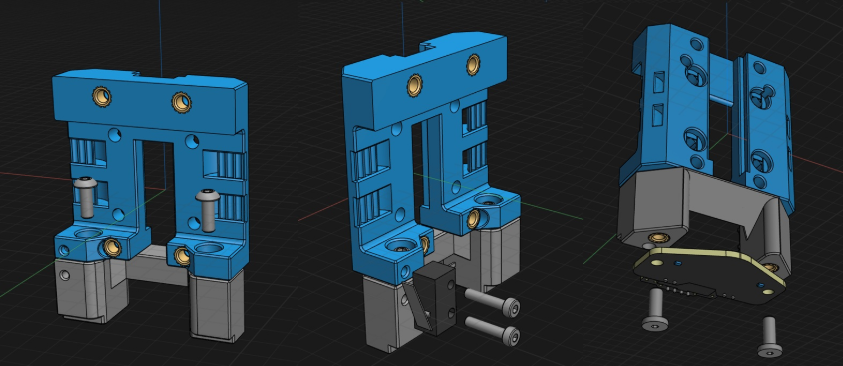Select the gray left block under the left model
This screenshot has height=366, width=843.
[x=91, y=290]
